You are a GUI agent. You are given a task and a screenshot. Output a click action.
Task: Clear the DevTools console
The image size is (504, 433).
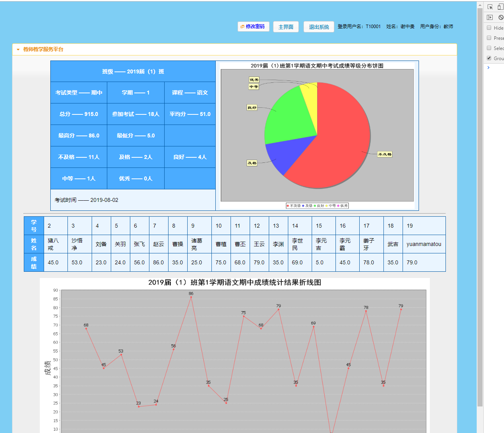pyautogui.click(x=501, y=17)
